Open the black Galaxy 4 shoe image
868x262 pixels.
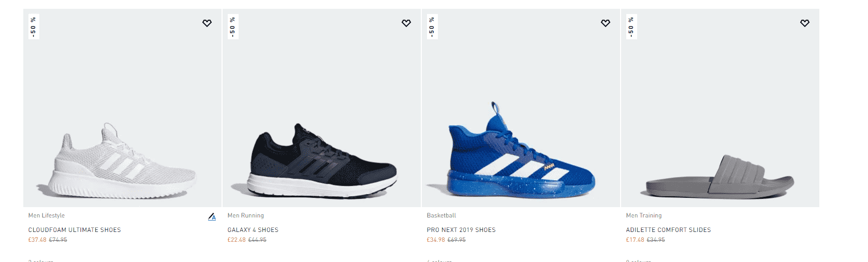[x=322, y=162]
